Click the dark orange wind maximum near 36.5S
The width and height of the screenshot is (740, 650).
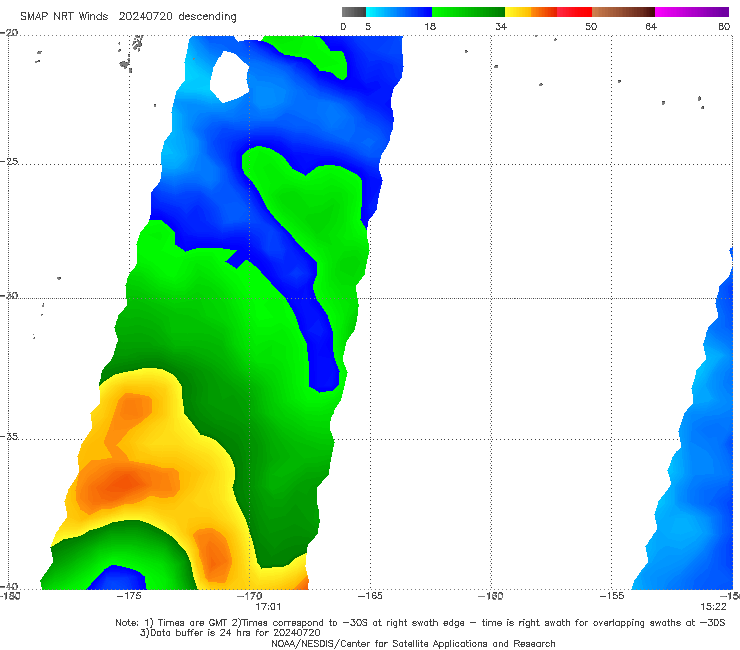[x=124, y=484]
